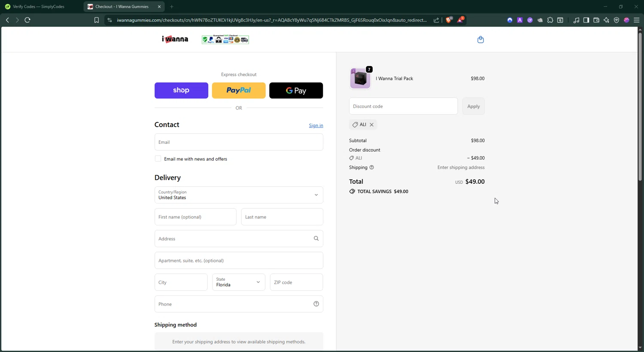Click the safe checkout badges image
Image resolution: width=644 pixels, height=352 pixels.
[x=225, y=39]
